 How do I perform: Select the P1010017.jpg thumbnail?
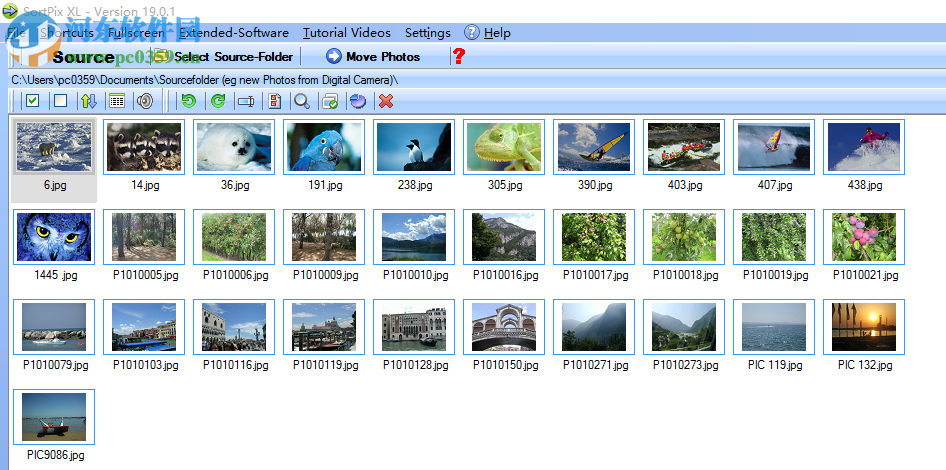click(x=594, y=237)
